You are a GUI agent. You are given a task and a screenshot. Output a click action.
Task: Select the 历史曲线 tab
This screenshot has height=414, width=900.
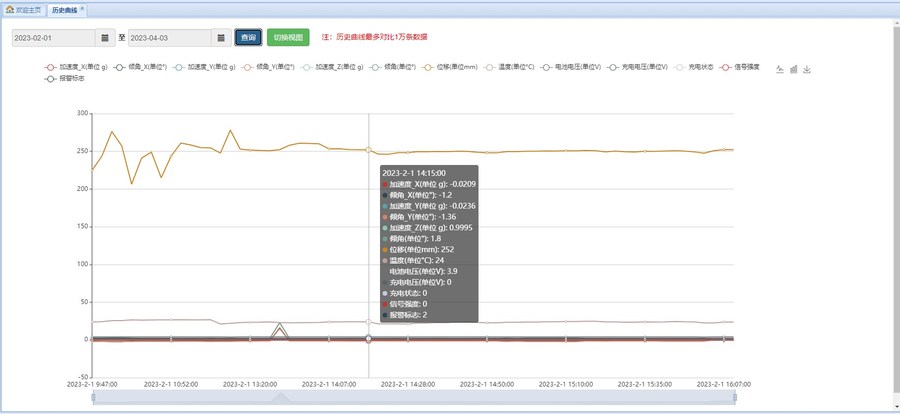[x=64, y=9]
